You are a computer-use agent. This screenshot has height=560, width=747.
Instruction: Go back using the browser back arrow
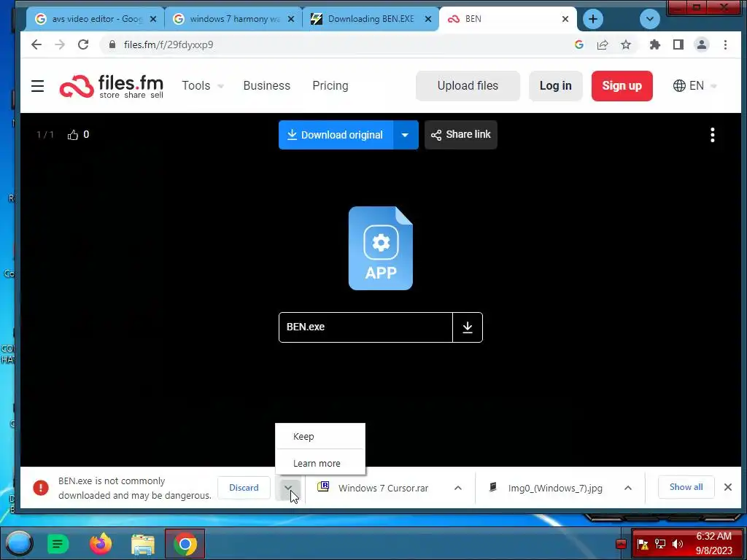(x=36, y=44)
